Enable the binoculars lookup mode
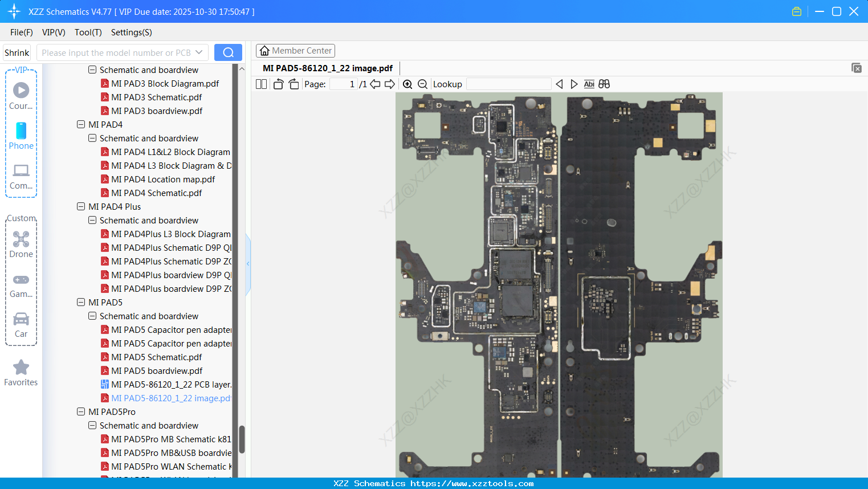Viewport: 868px width, 489px height. pos(604,84)
